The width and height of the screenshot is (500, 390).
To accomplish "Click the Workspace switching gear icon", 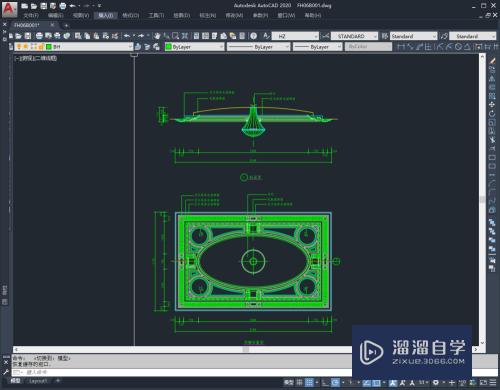I will (x=436, y=382).
